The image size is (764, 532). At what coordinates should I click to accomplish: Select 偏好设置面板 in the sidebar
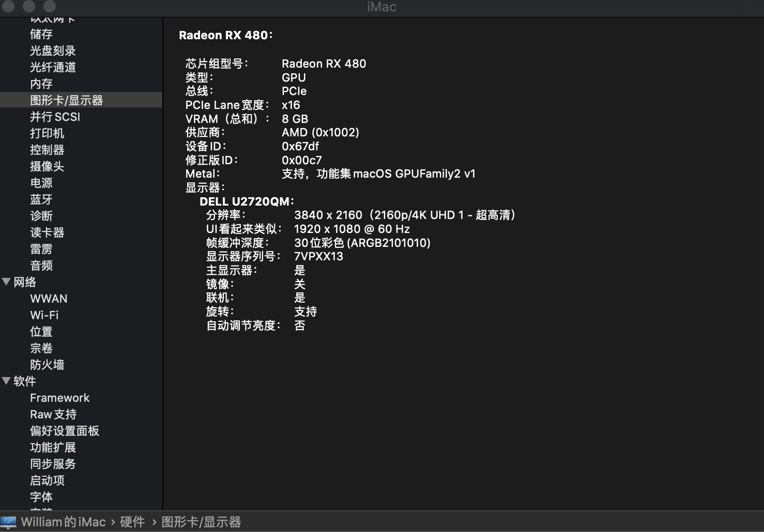pyautogui.click(x=65, y=431)
